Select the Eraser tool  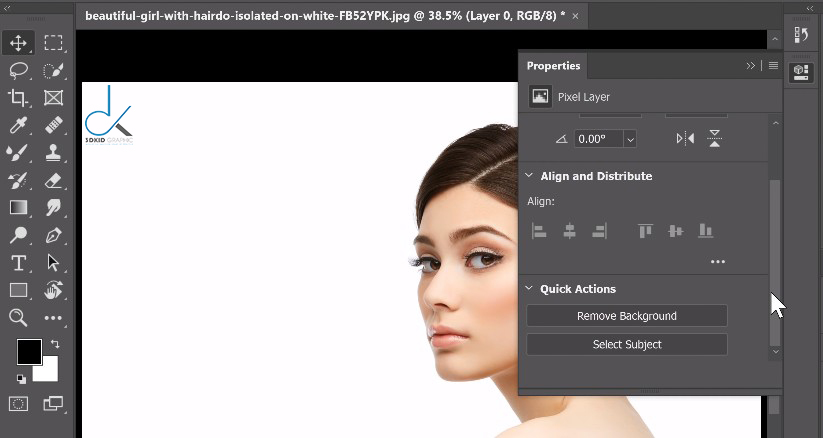pyautogui.click(x=53, y=180)
